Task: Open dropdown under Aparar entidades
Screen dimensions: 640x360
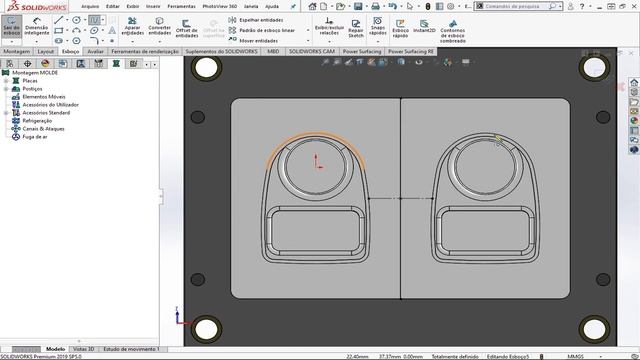Action: pyautogui.click(x=133, y=42)
